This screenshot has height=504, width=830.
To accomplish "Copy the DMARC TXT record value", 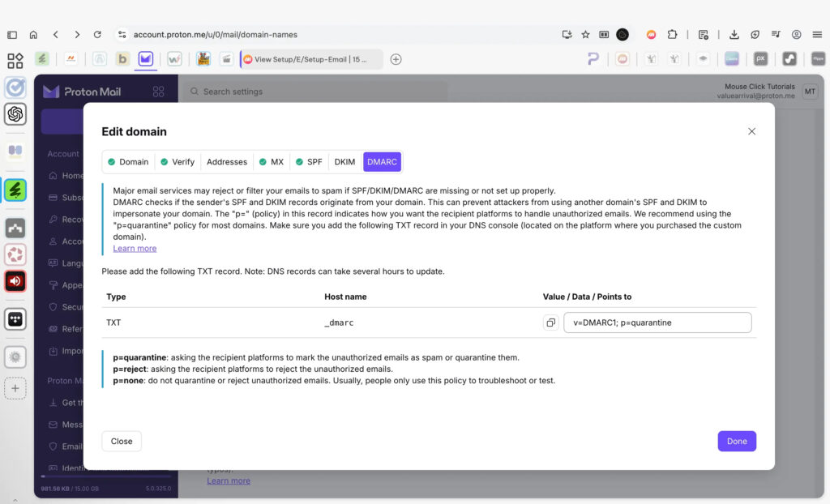I will 551,322.
